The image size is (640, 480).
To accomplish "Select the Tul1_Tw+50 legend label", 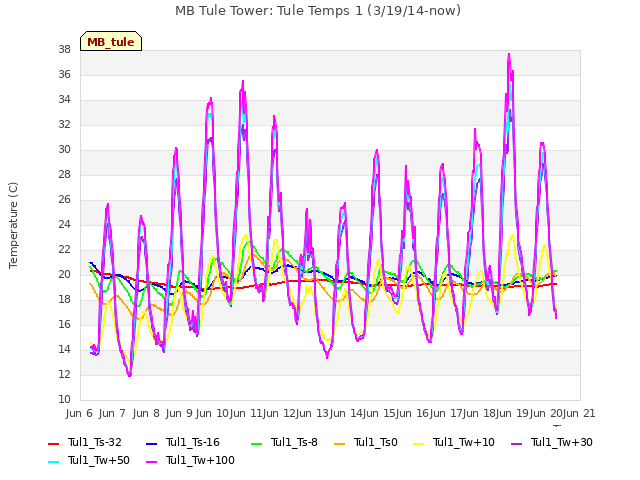I will (x=99, y=460).
